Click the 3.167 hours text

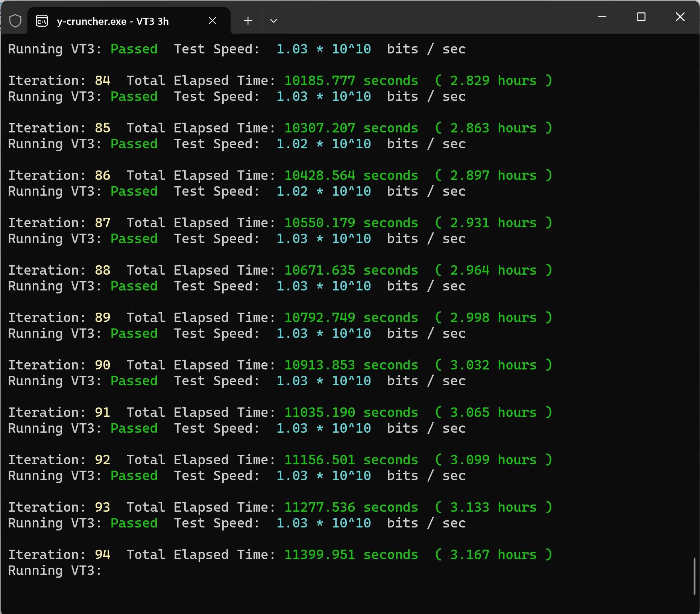coord(493,555)
